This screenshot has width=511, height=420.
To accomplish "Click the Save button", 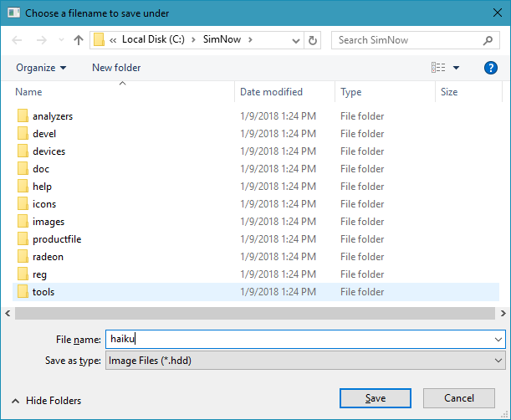I will (376, 398).
